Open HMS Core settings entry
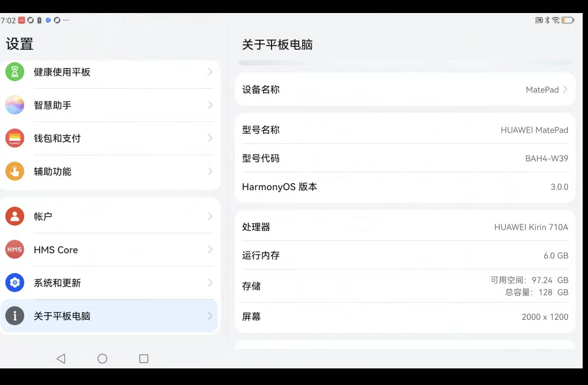 109,249
